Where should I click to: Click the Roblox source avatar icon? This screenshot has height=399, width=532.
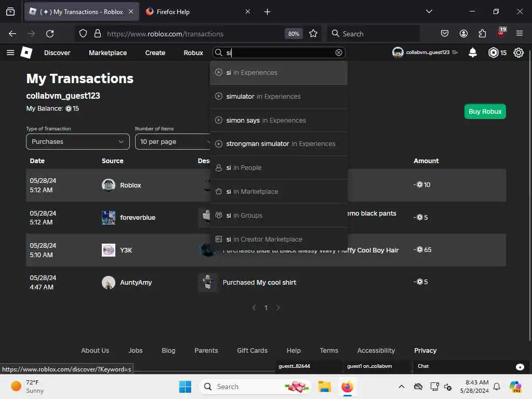[x=109, y=185]
